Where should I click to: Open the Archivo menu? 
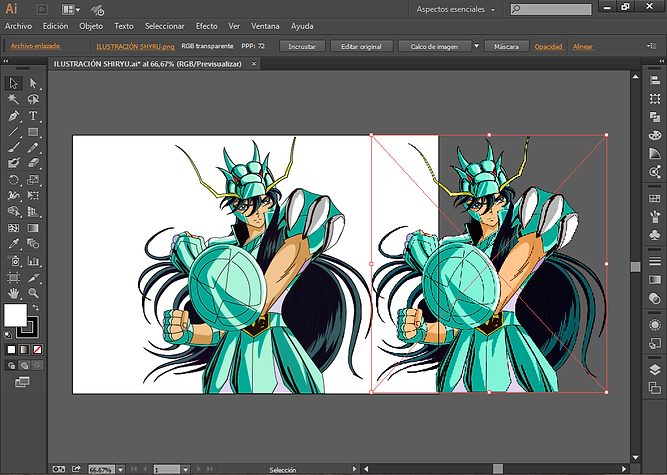pos(18,26)
